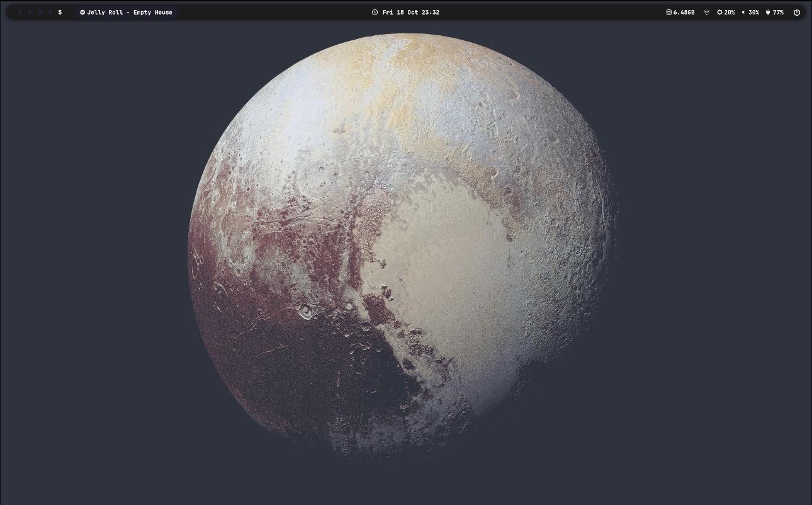This screenshot has width=812, height=505.
Task: Click the clock icon beside date
Action: [x=375, y=12]
